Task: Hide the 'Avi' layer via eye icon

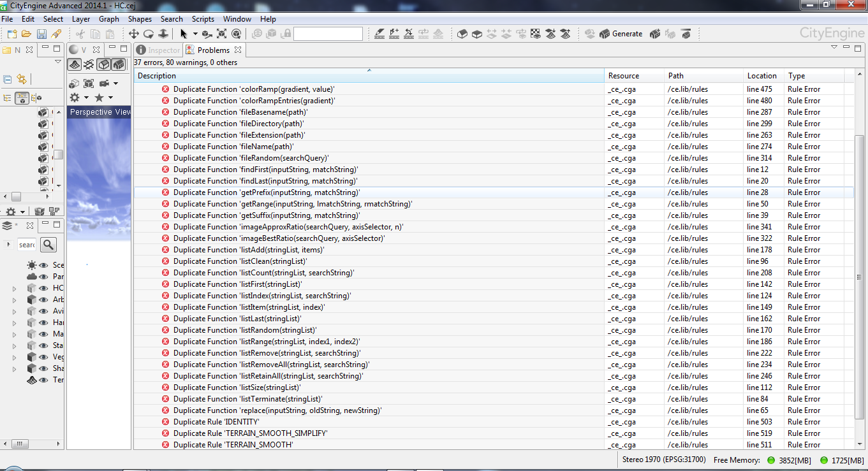Action: point(44,311)
